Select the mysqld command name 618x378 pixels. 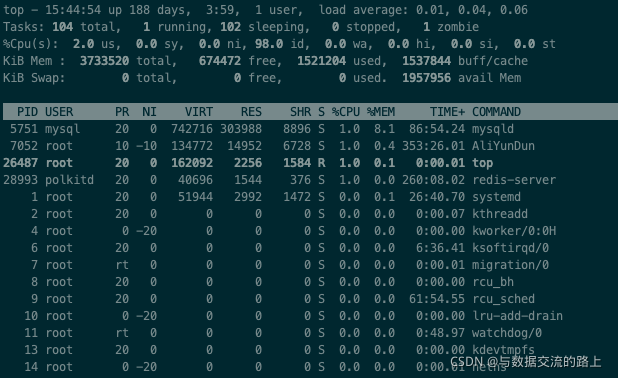[x=493, y=129]
